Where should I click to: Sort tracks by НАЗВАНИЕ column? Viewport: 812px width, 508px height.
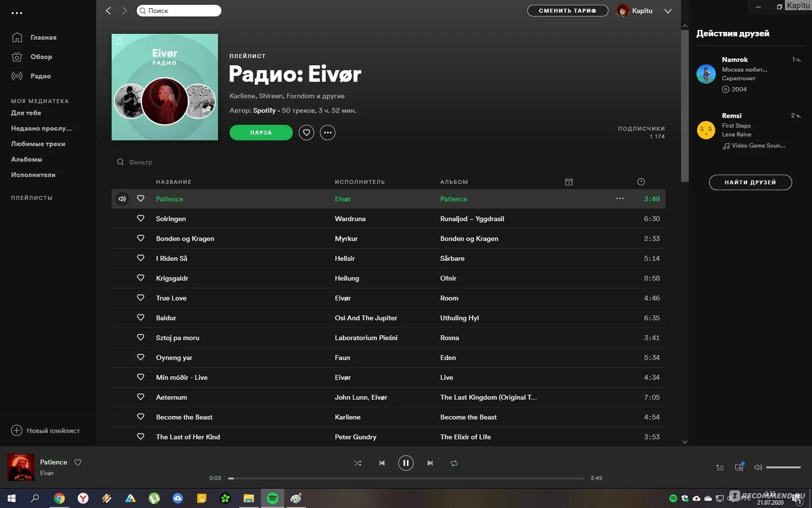coord(174,182)
